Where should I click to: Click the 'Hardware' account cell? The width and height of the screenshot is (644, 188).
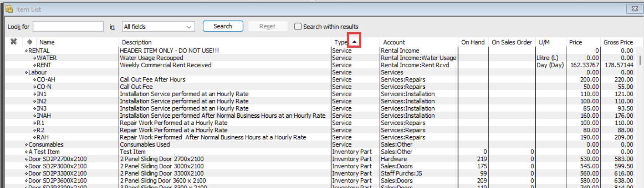point(394,159)
